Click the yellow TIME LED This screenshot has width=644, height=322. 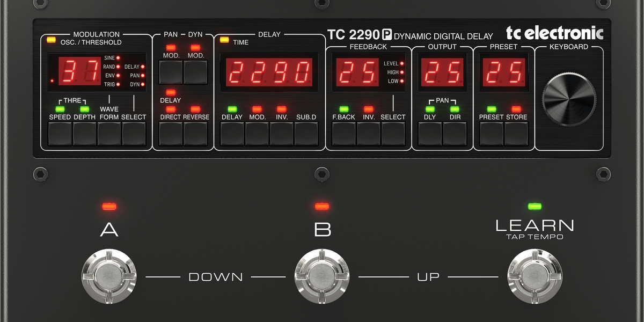[x=225, y=40]
